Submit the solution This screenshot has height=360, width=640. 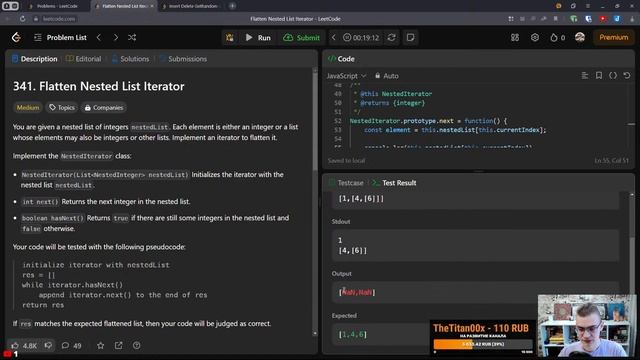pyautogui.click(x=301, y=38)
